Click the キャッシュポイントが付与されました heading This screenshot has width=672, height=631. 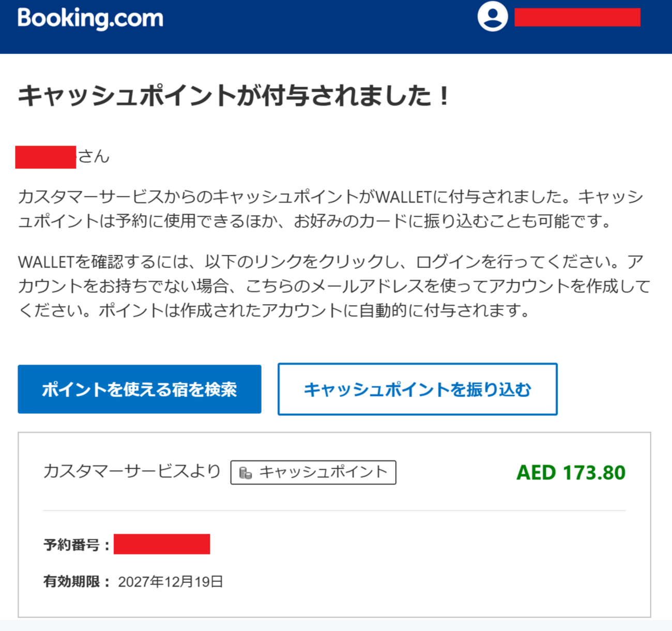[x=234, y=96]
